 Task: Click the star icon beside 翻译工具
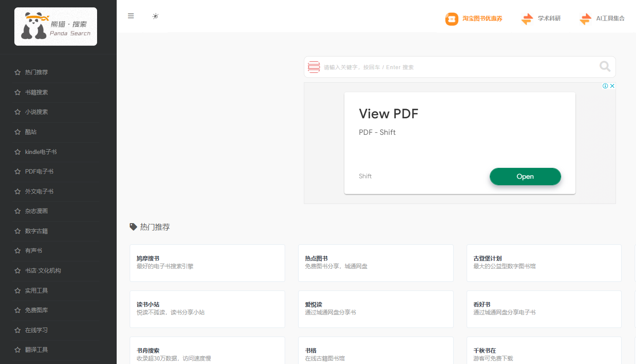[17, 350]
